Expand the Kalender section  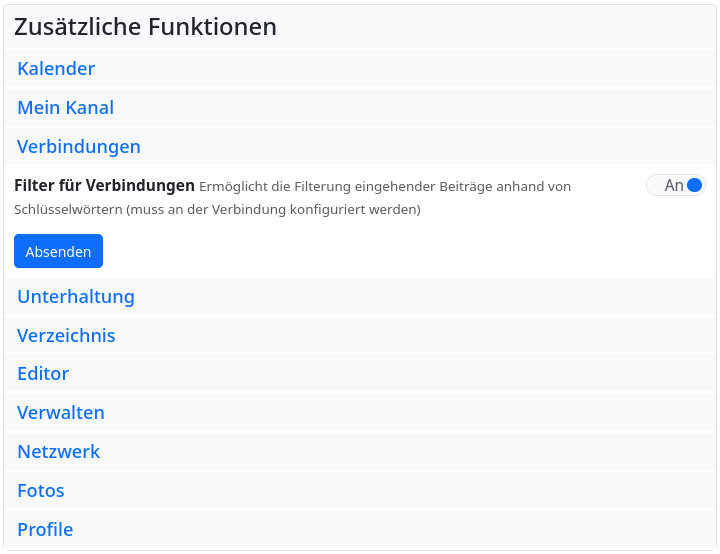click(56, 69)
